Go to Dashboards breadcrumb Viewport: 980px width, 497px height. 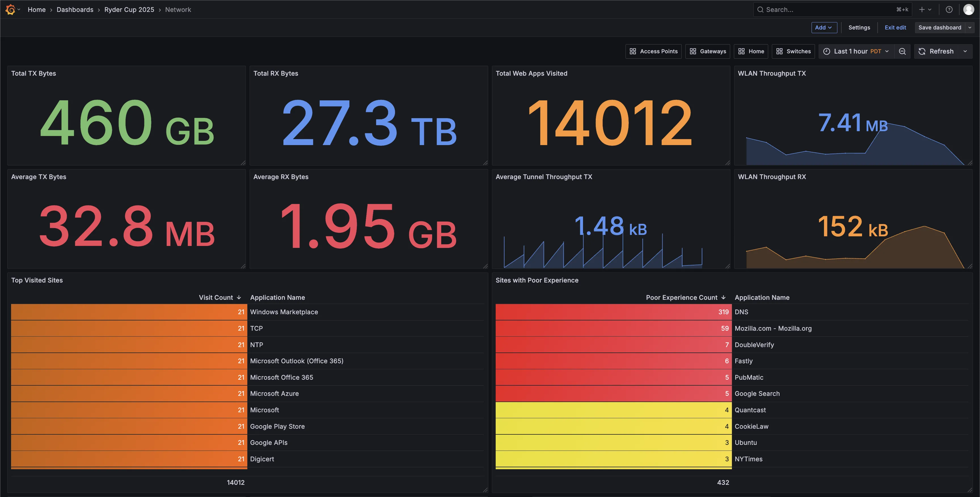tap(75, 10)
